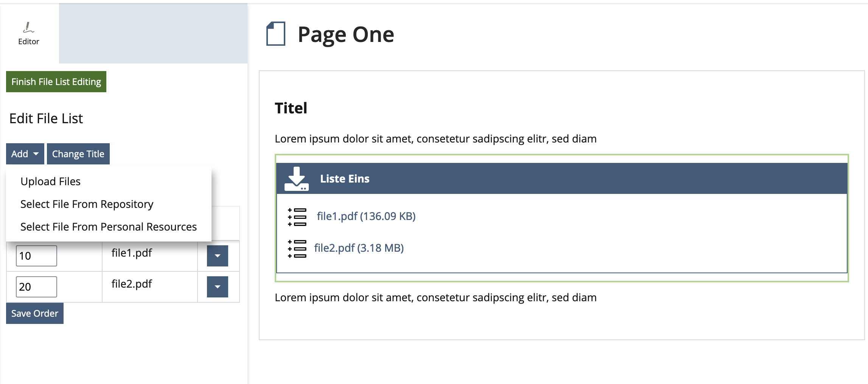Expand actions dropdown for file2.pdf row
This screenshot has height=384, width=868.
point(217,287)
